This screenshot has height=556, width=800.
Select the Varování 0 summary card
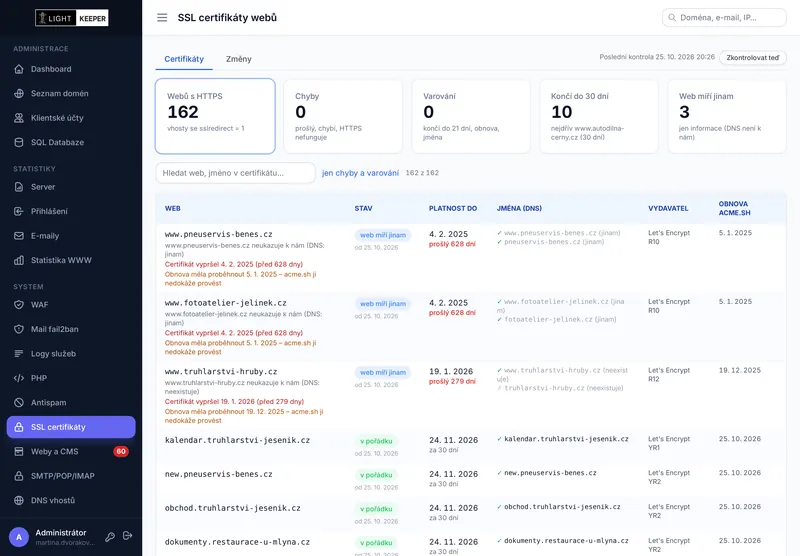(x=471, y=116)
